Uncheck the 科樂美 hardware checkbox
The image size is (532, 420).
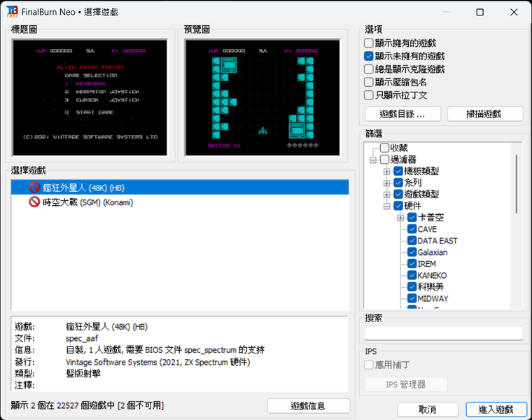tap(412, 287)
